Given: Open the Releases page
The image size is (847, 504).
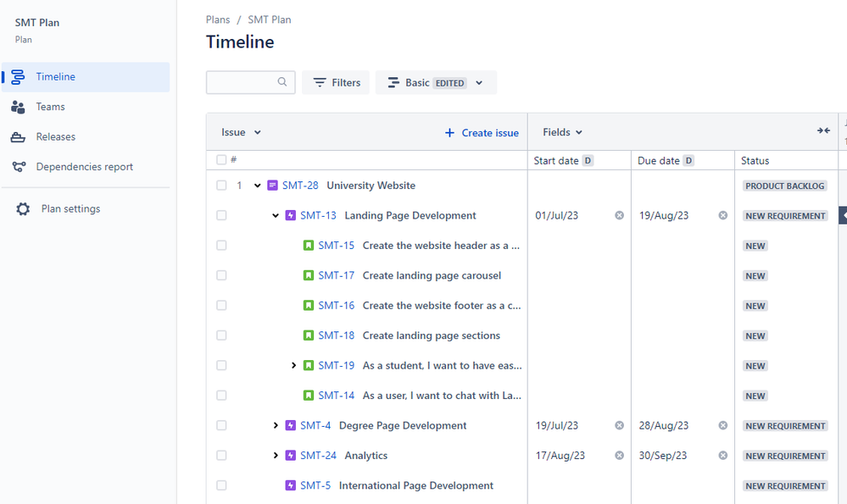Looking at the screenshot, I should point(56,136).
